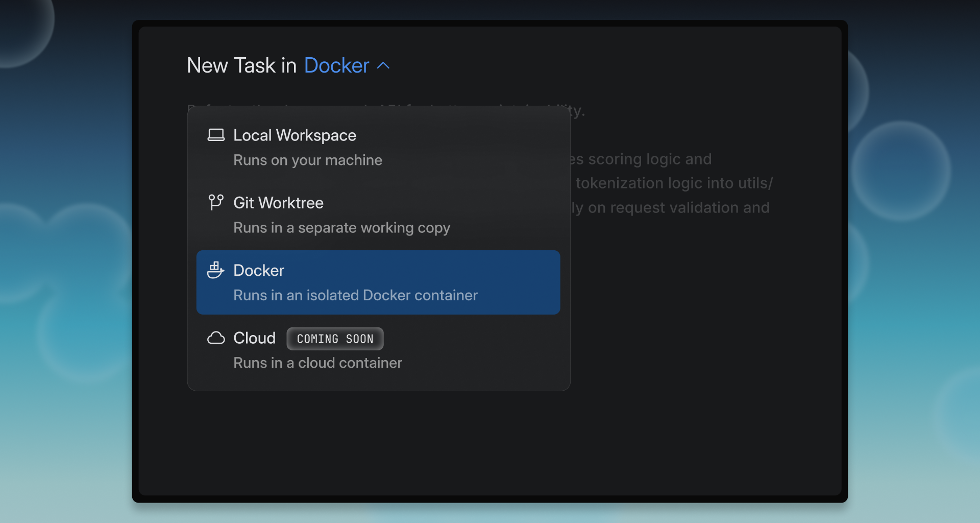Select the Local Workspace option
This screenshot has height=523, width=980.
click(378, 147)
